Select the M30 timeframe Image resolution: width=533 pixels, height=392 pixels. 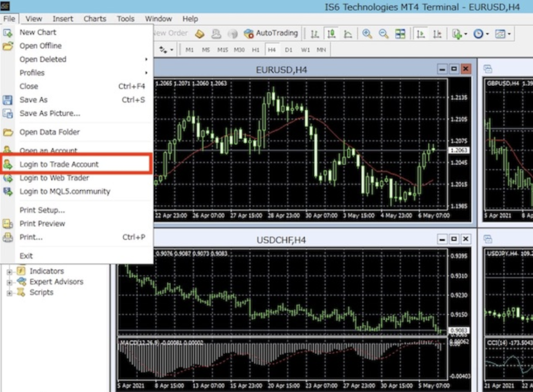point(239,50)
